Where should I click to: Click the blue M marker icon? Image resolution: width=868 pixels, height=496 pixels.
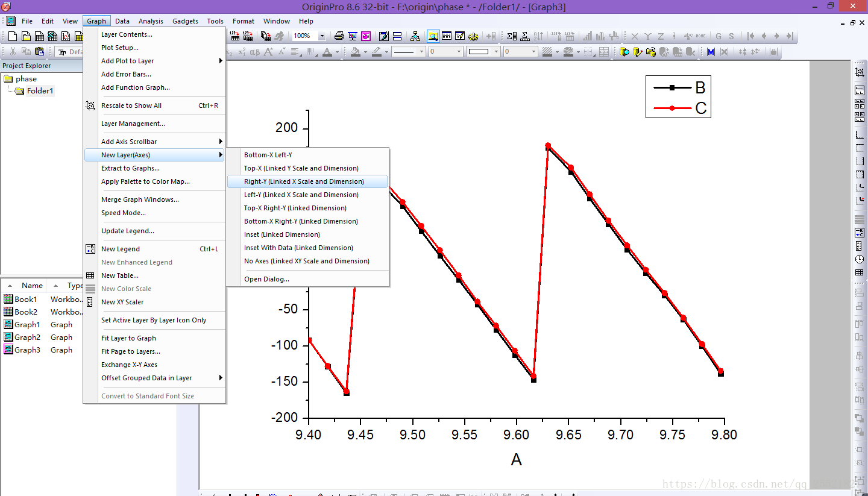pyautogui.click(x=711, y=52)
